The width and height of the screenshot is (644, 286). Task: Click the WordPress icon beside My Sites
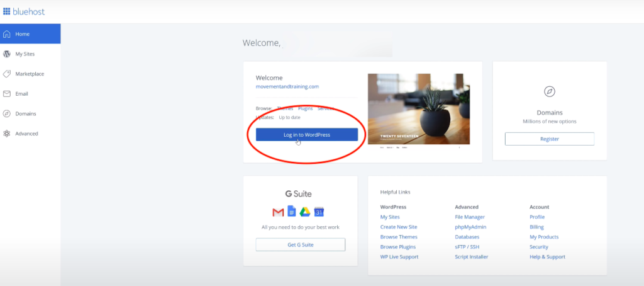pyautogui.click(x=6, y=54)
